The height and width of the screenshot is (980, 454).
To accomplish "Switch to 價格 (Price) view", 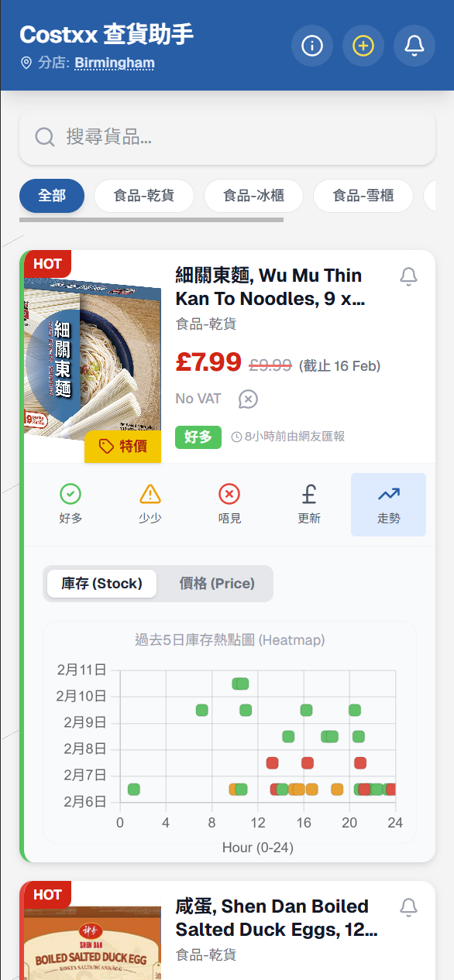I will (x=217, y=584).
